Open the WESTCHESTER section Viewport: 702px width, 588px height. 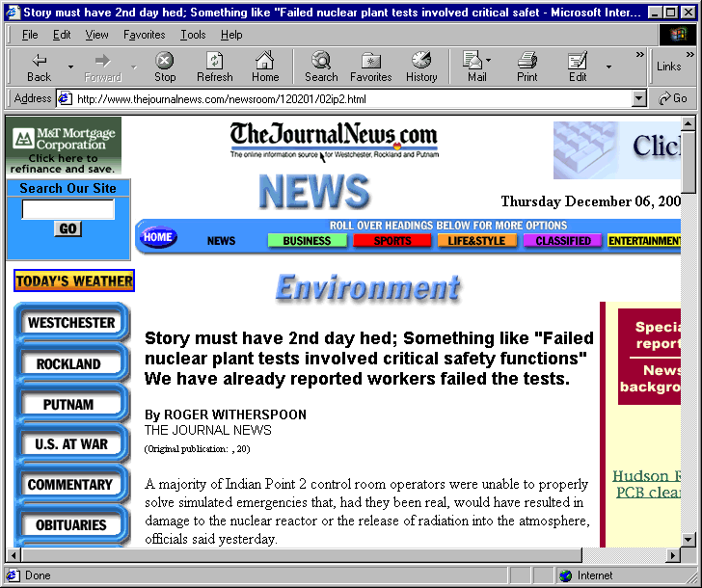(x=71, y=323)
